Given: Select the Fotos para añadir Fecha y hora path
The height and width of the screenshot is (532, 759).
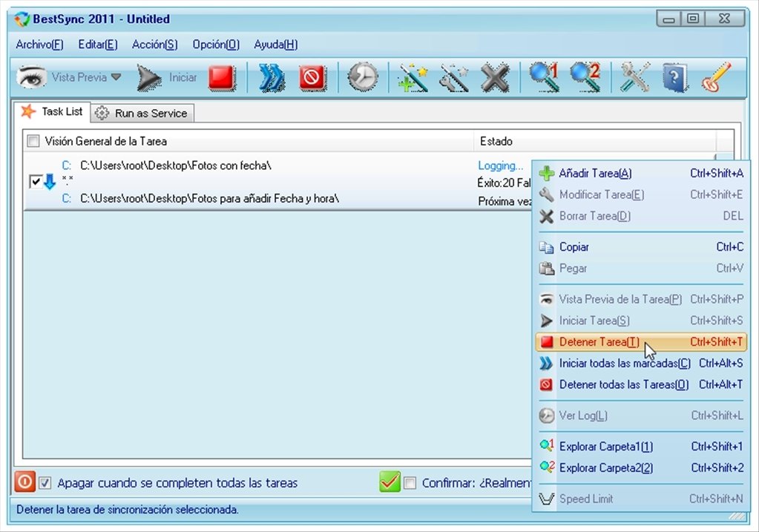Looking at the screenshot, I should [x=209, y=198].
